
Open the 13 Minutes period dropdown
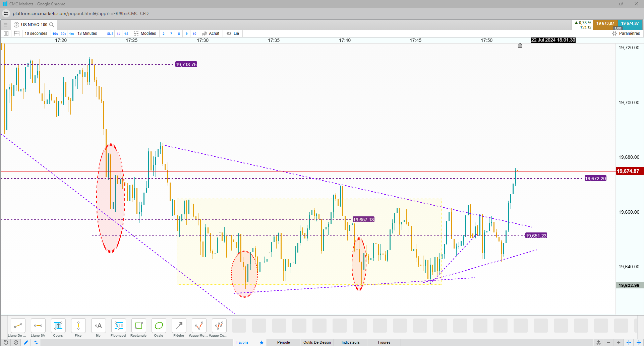[87, 33]
